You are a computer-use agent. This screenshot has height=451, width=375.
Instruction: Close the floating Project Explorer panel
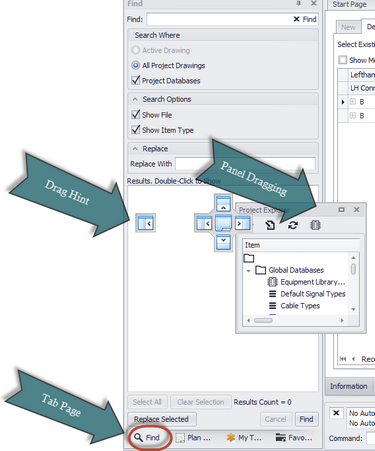[x=356, y=210]
